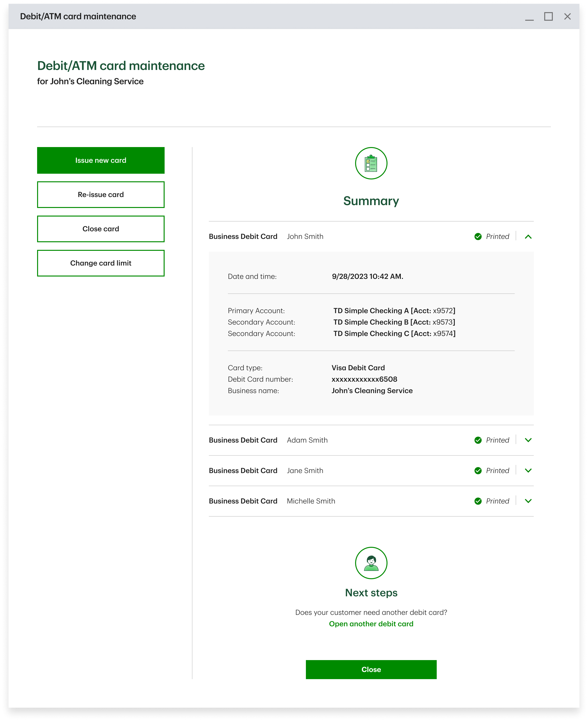Screen dimensions: 588x721
Task: Expand Adam Smith's card details
Action: click(528, 440)
